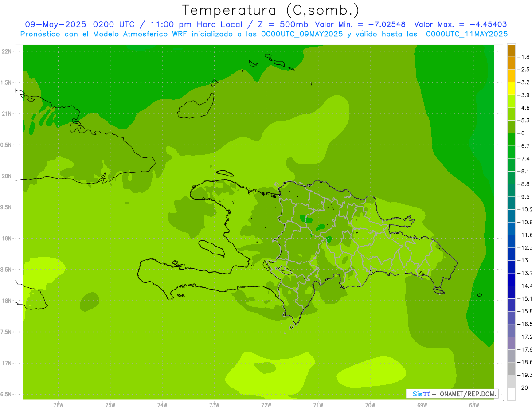Viewport: 532px width, 411px height.
Task: Select the dark orange swatch above -1.8
Action: tap(511, 51)
